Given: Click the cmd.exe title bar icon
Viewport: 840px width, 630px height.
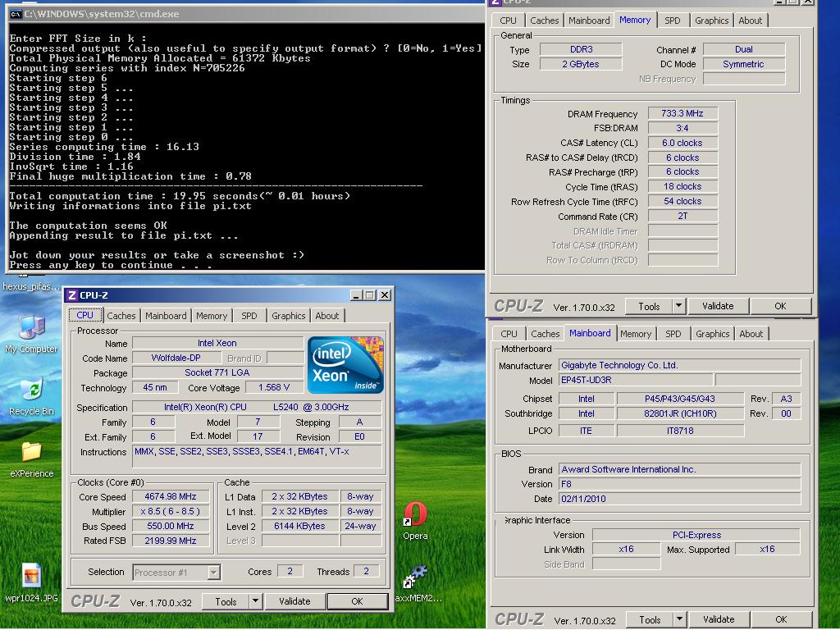Looking at the screenshot, I should [15, 14].
